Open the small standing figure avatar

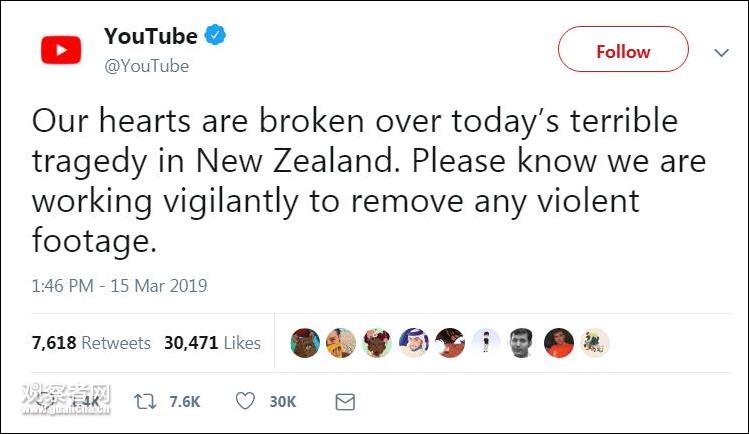click(486, 343)
